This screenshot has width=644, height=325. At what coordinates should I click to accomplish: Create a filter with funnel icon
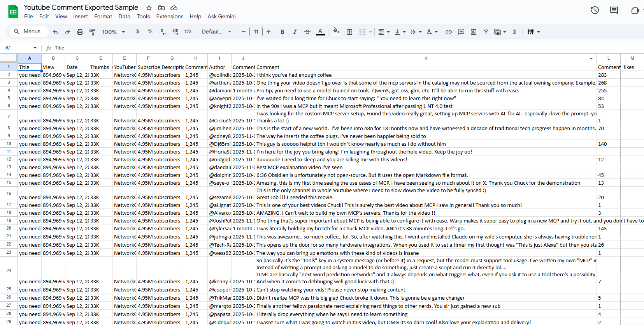[x=486, y=32]
